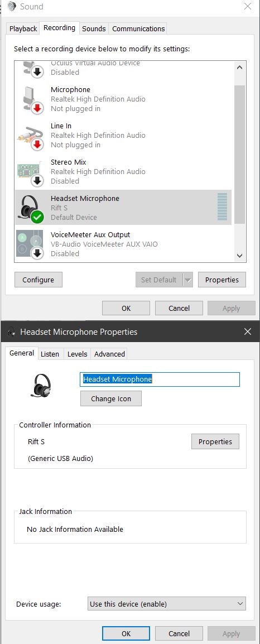Open the Rift S controller Properties button

click(215, 441)
